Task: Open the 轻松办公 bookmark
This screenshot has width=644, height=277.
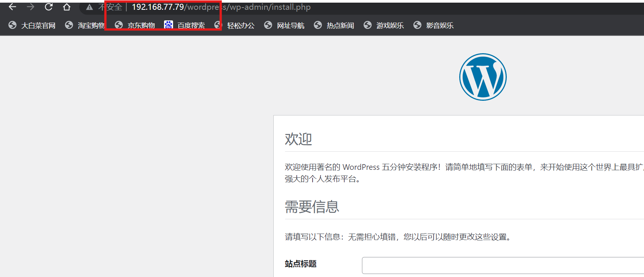Action: pos(241,25)
